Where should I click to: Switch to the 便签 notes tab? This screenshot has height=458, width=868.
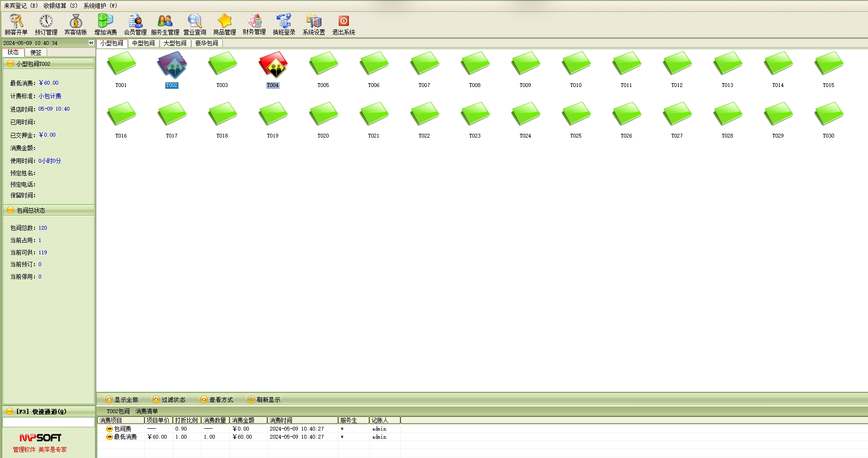click(x=36, y=52)
